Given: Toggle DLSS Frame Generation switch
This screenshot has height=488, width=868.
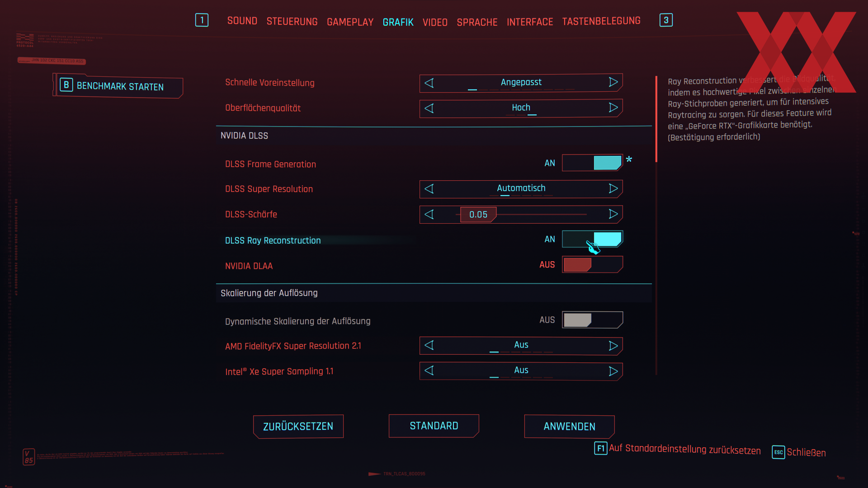Looking at the screenshot, I should 592,163.
